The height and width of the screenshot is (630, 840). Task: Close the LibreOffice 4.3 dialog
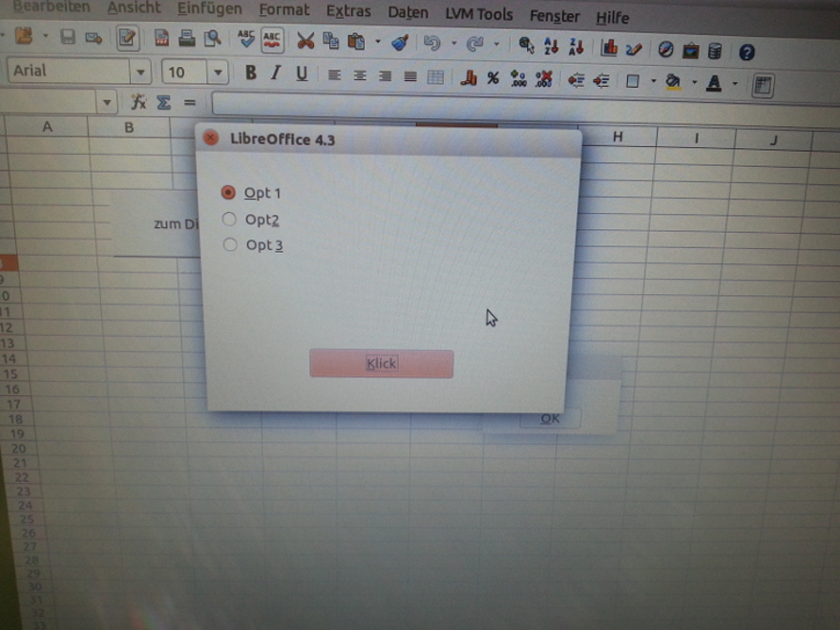coord(211,137)
